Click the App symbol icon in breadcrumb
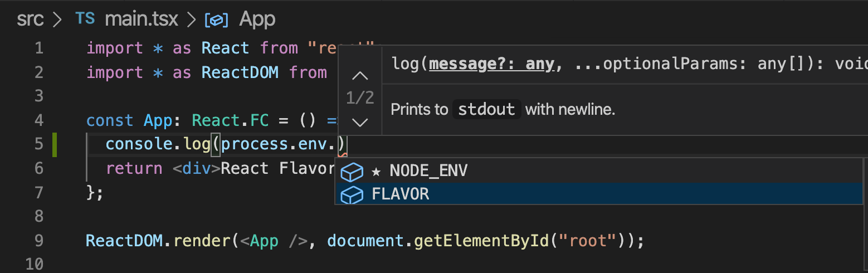 [x=217, y=21]
